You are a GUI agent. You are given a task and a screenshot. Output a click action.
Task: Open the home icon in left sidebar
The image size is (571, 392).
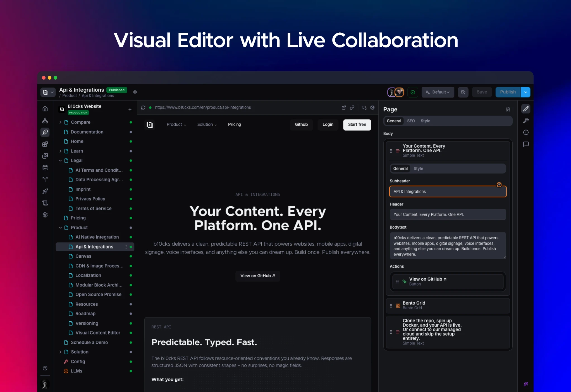45,109
